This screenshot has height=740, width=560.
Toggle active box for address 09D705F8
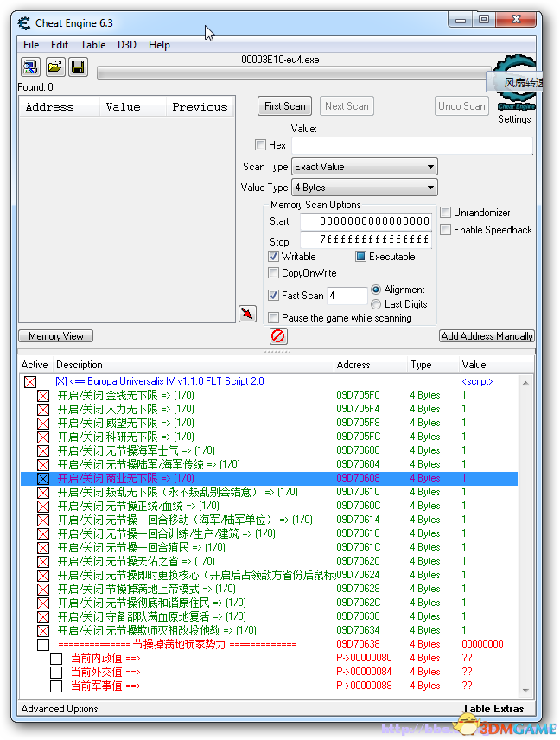(x=43, y=424)
